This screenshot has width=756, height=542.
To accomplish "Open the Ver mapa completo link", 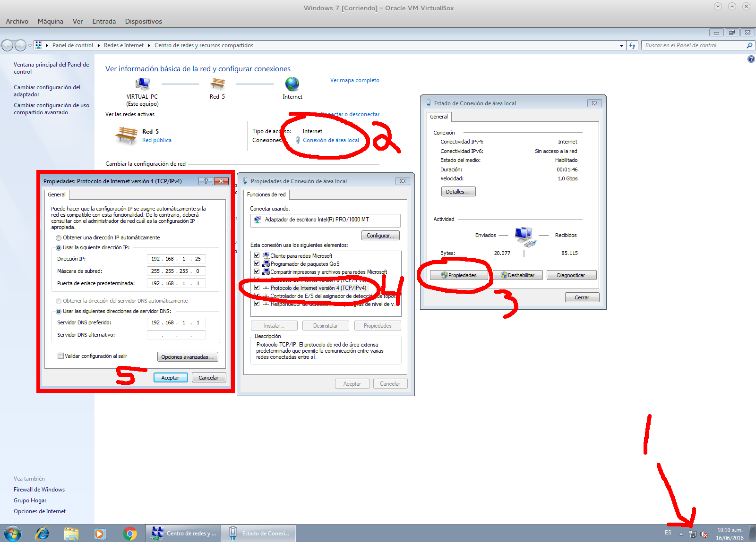I will tap(355, 80).
